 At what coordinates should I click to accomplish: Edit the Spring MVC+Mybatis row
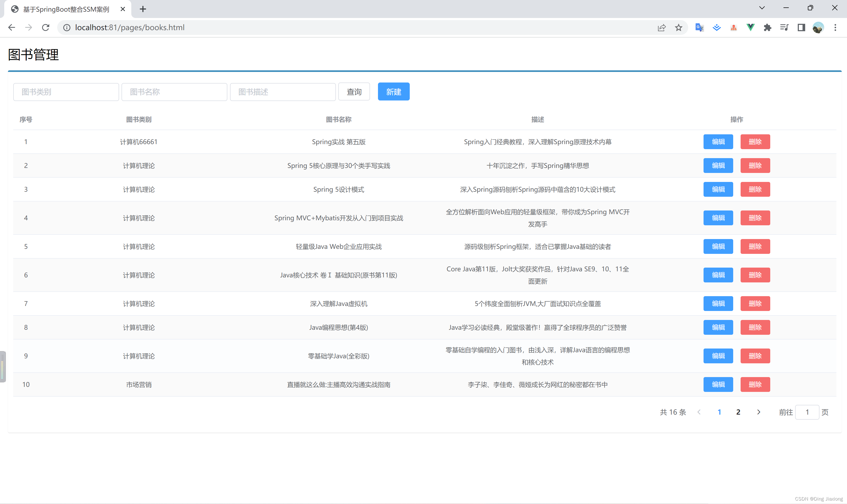click(718, 218)
